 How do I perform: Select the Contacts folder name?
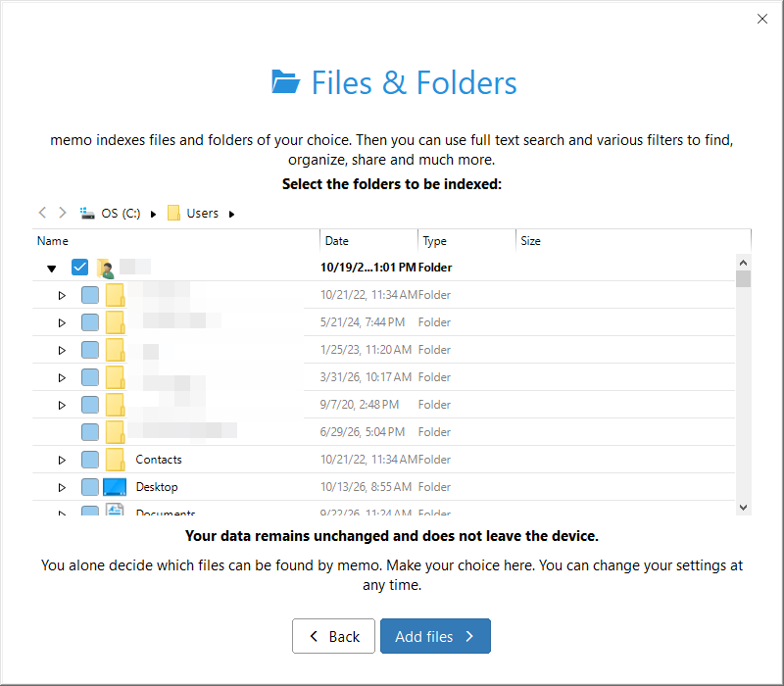click(159, 460)
